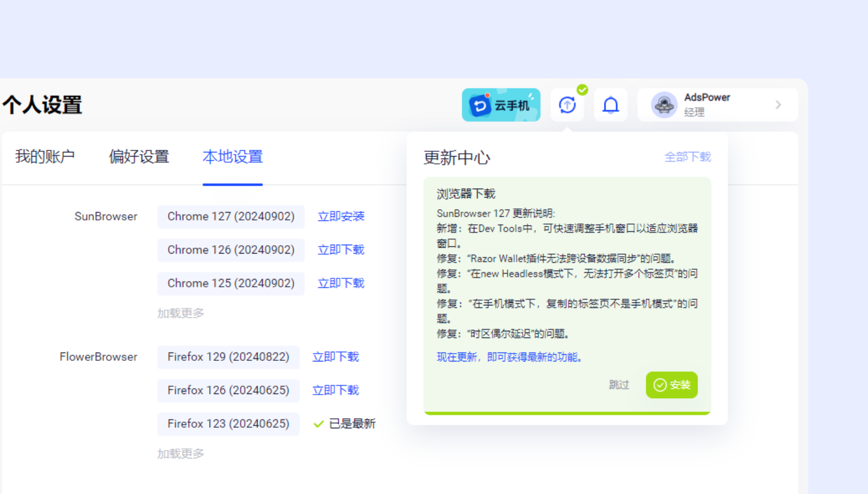Click the 现在更新，即可获得最新的功能 link
The width and height of the screenshot is (868, 494).
pos(510,357)
